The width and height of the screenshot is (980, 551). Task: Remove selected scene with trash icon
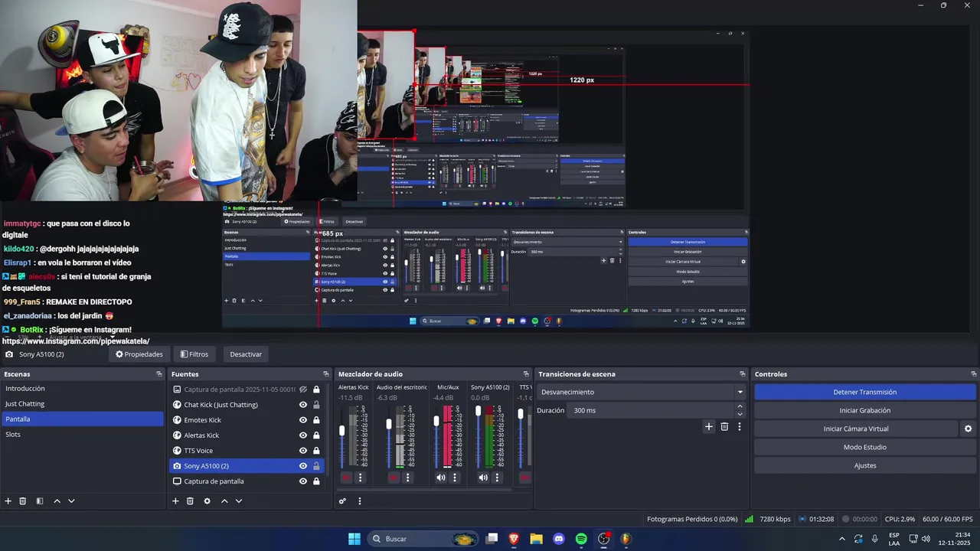(23, 501)
